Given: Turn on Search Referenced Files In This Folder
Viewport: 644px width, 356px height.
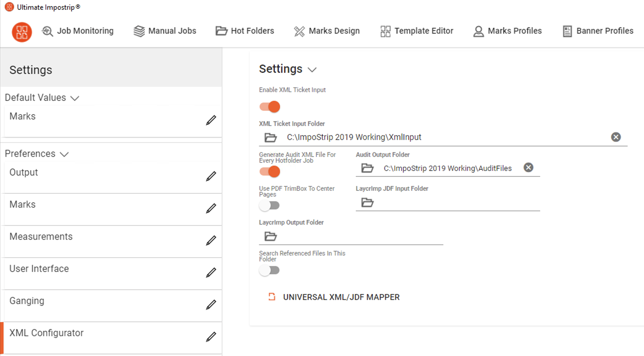Looking at the screenshot, I should pos(269,270).
